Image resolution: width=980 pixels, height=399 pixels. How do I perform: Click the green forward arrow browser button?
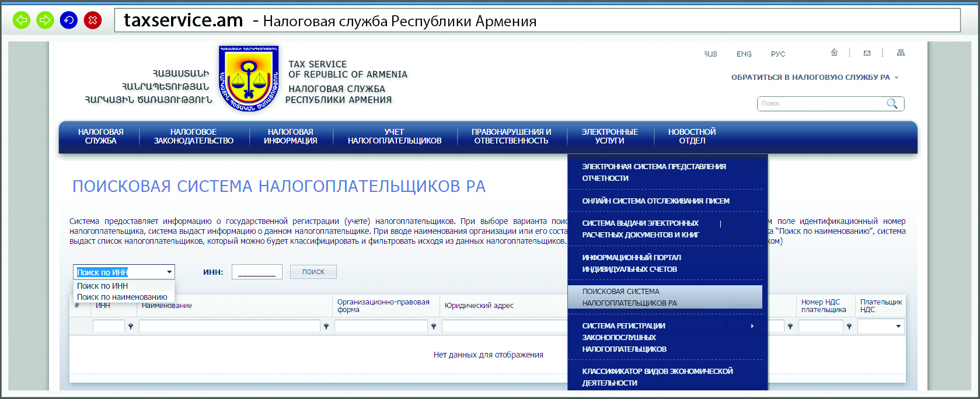(45, 20)
